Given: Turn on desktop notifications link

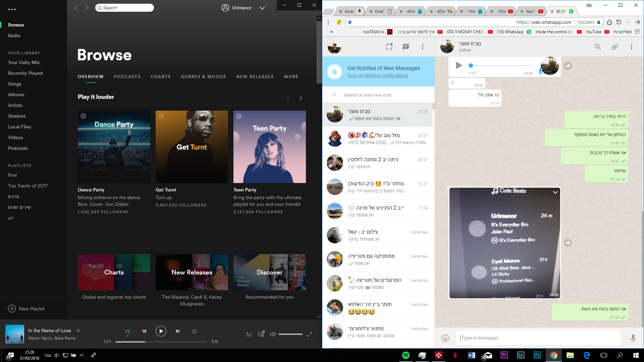Looking at the screenshot, I should [378, 75].
